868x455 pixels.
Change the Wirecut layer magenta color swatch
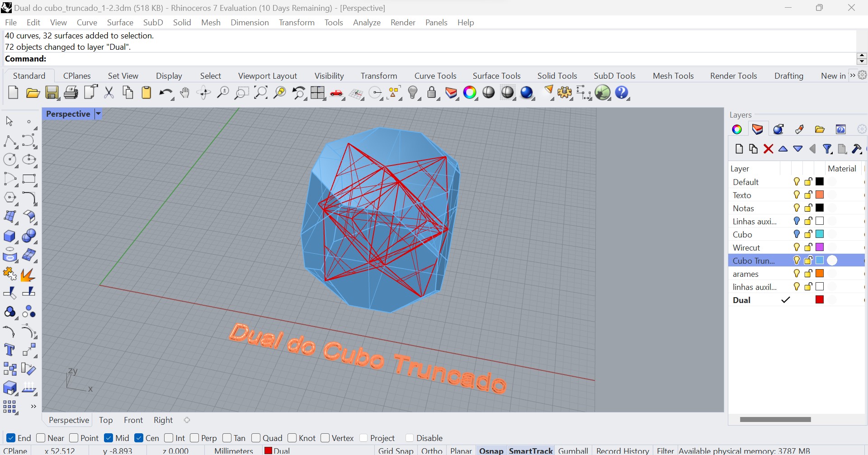pyautogui.click(x=820, y=247)
